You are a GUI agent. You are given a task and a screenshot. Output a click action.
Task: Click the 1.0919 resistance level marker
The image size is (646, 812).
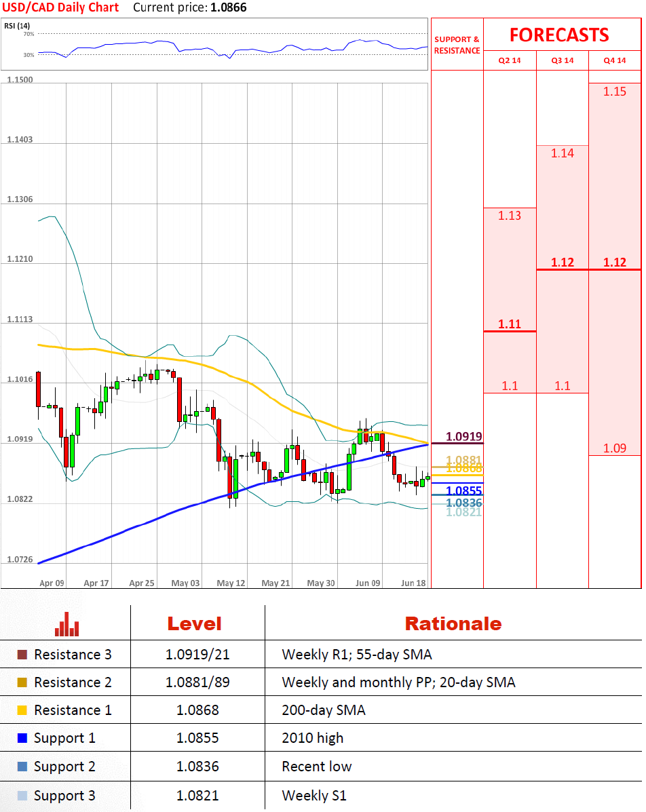point(464,437)
